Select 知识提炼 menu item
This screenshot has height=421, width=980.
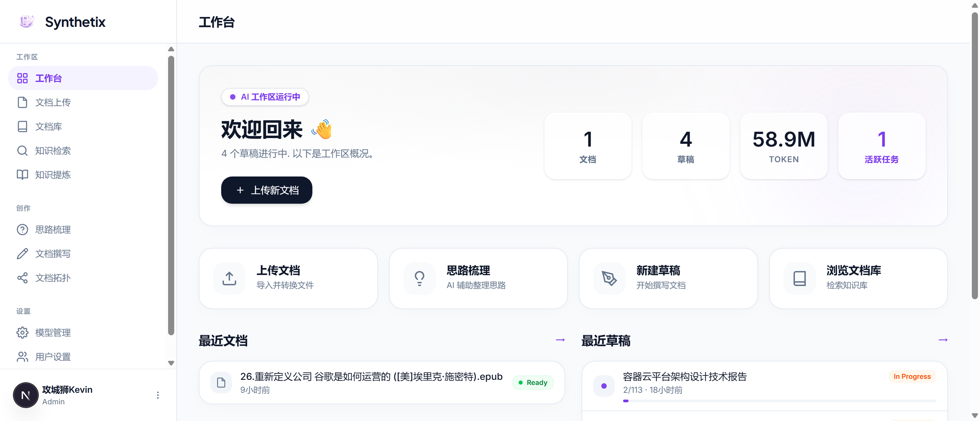(x=83, y=174)
